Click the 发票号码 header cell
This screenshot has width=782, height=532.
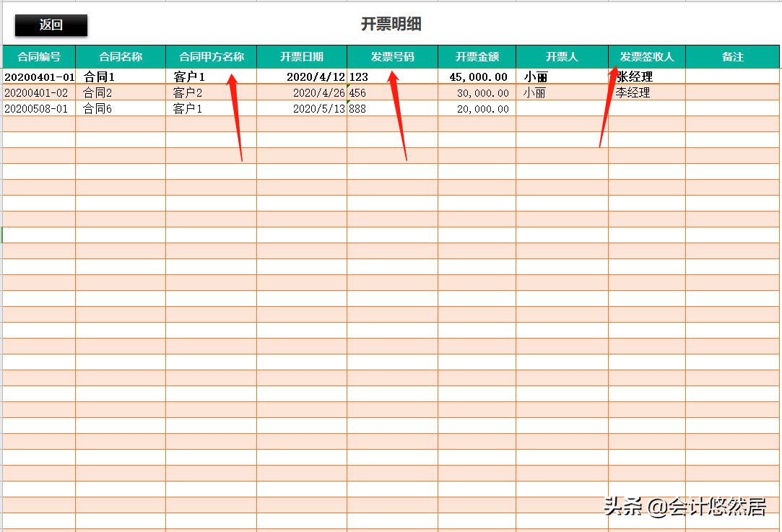(x=392, y=56)
